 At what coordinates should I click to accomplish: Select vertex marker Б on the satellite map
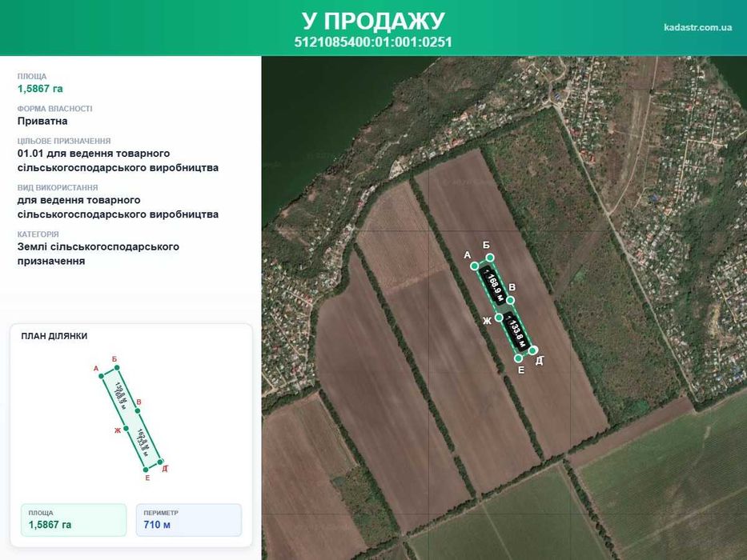point(490,258)
